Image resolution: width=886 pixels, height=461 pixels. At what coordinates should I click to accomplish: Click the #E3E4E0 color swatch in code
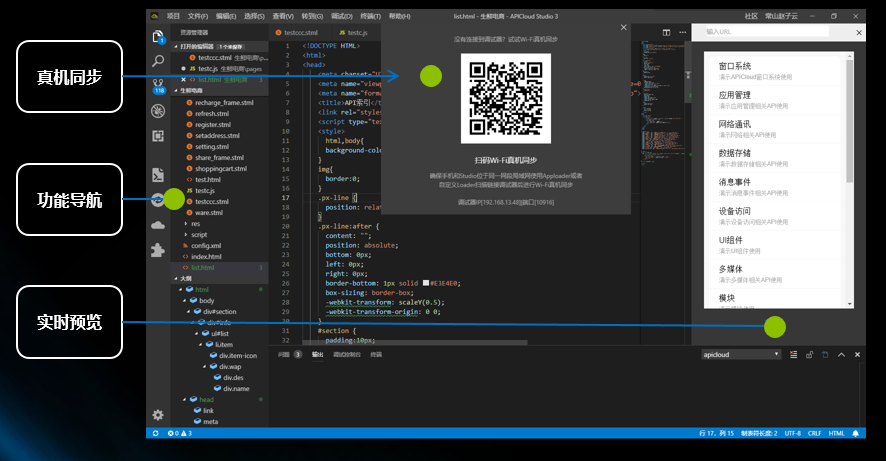[x=426, y=283]
